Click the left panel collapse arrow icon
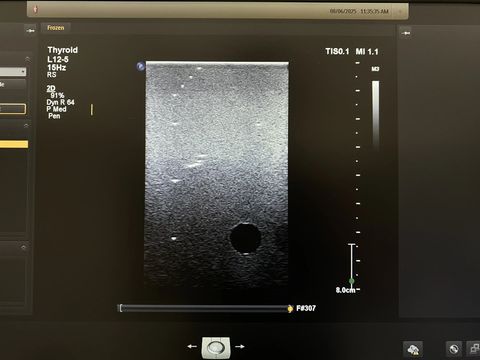This screenshot has height=360, width=480. point(31,30)
